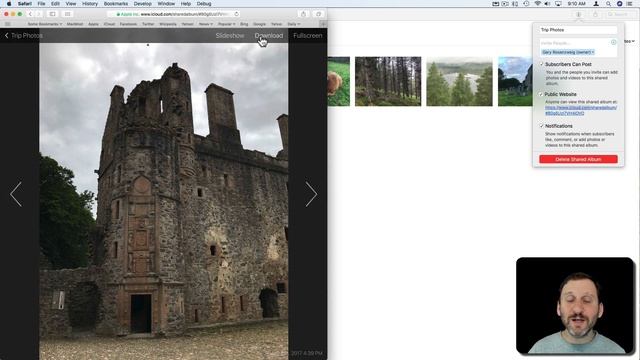
Task: Open the Debug menu
Action: tap(204, 4)
